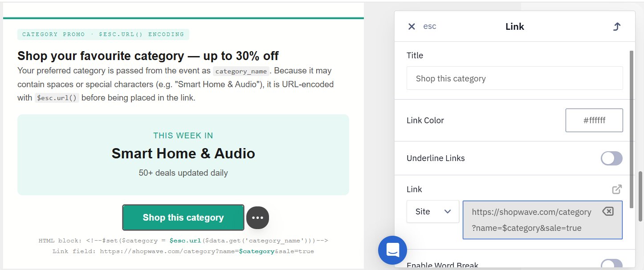This screenshot has width=644, height=270.
Task: Click the 'Shop your favourite category' headline
Action: 148,56
